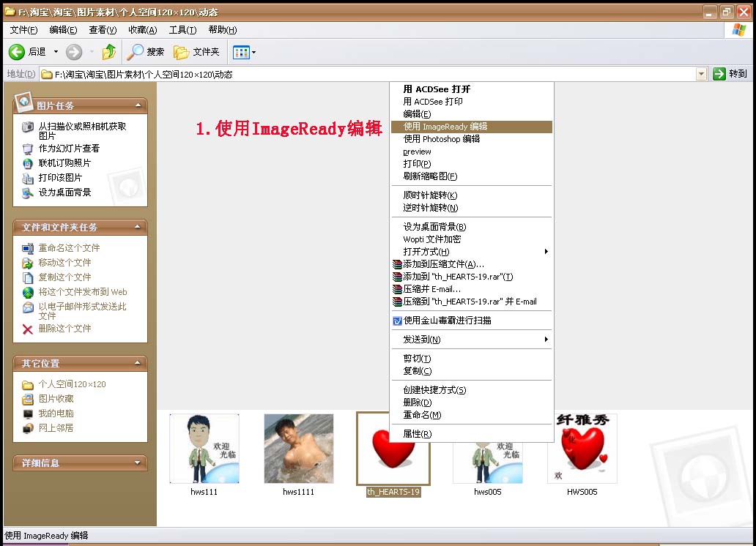Image resolution: width=756 pixels, height=546 pixels.
Task: Choose 重命名(M) in context menu
Action: (x=471, y=416)
